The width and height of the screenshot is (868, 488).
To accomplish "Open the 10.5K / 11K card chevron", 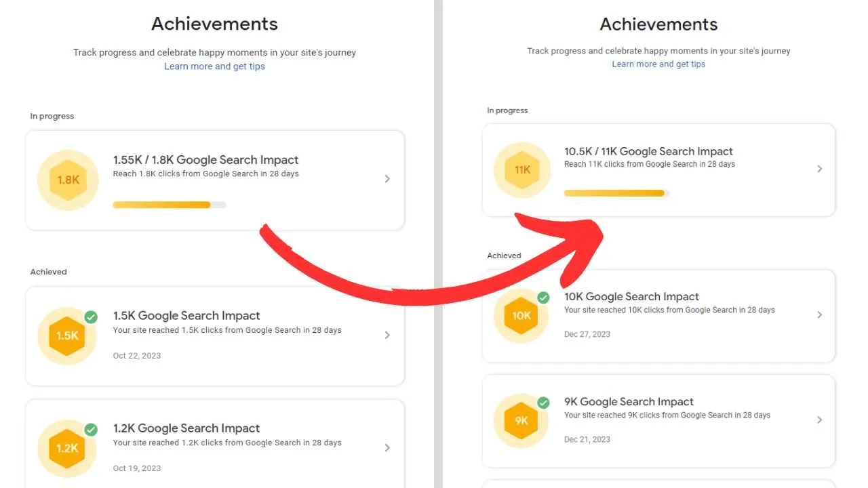I will tap(819, 169).
